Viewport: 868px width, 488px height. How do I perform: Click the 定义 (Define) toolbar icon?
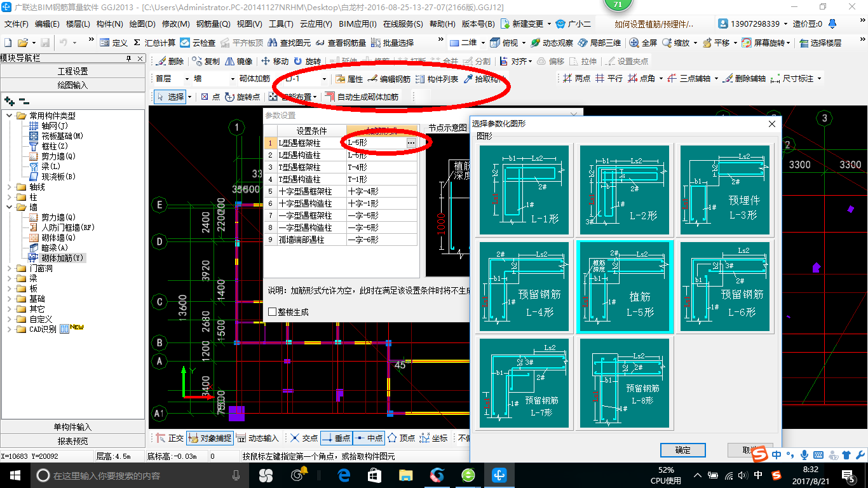(x=114, y=43)
